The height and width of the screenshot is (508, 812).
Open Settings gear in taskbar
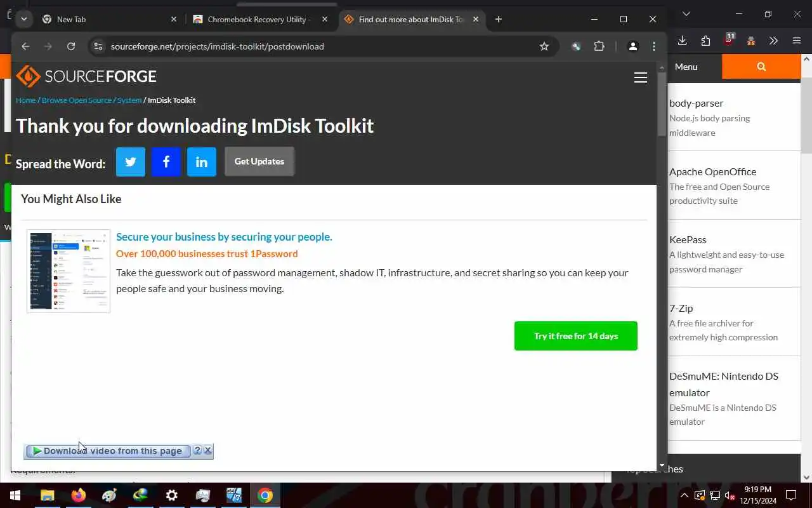point(172,495)
